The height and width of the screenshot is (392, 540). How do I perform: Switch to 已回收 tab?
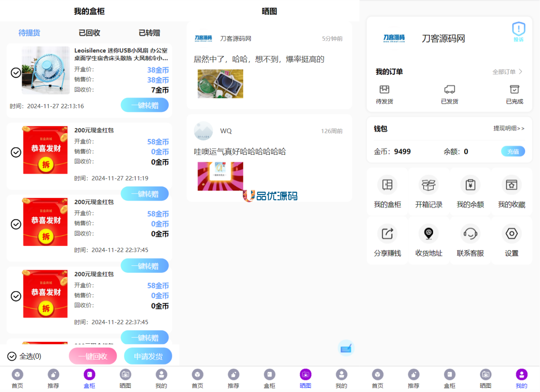coord(90,33)
